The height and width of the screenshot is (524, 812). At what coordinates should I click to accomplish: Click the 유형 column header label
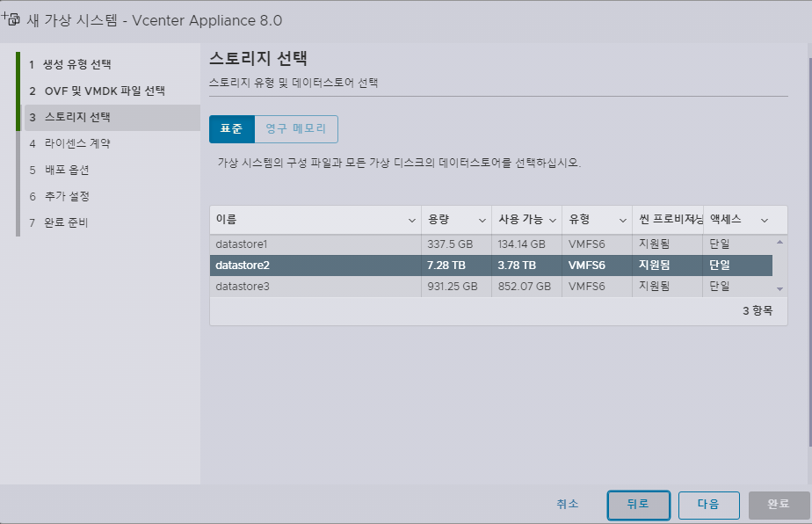579,220
